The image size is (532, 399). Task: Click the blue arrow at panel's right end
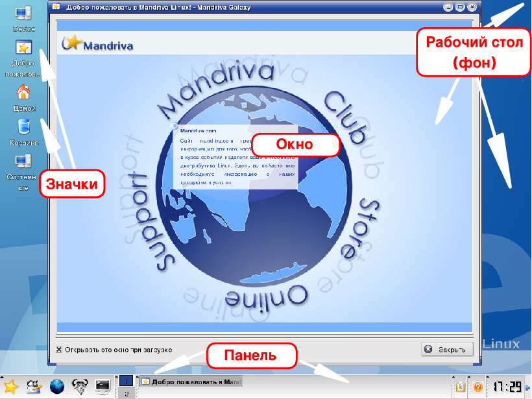[527, 387]
